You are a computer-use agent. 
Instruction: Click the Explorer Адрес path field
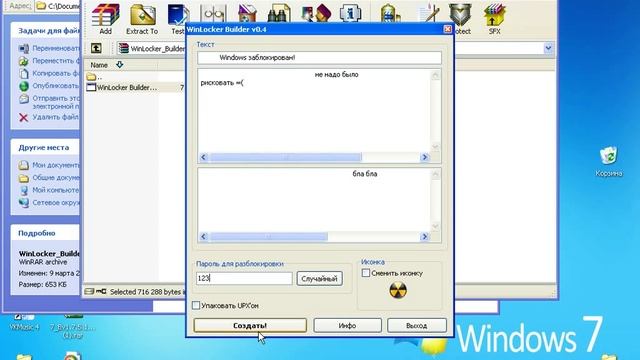58,6
